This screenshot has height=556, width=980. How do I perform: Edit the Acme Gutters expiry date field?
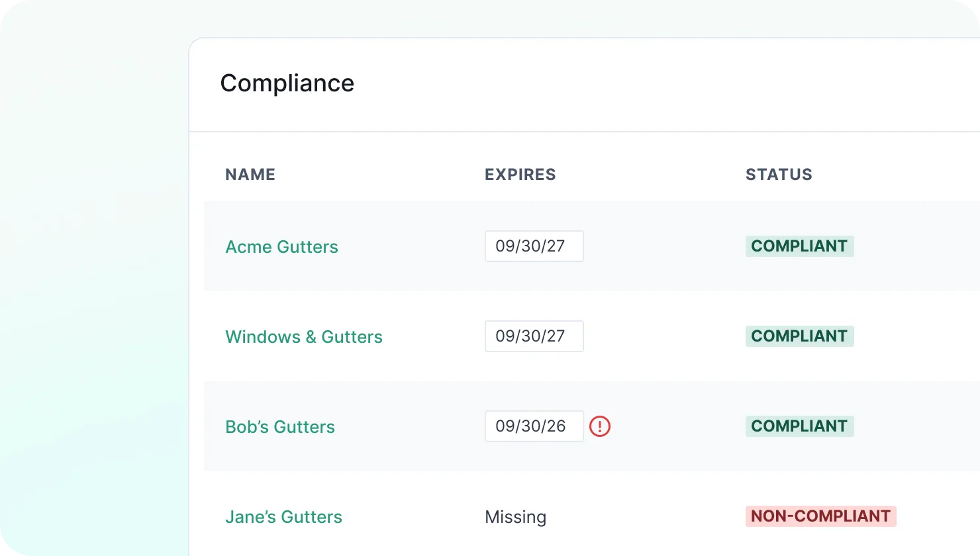[534, 246]
